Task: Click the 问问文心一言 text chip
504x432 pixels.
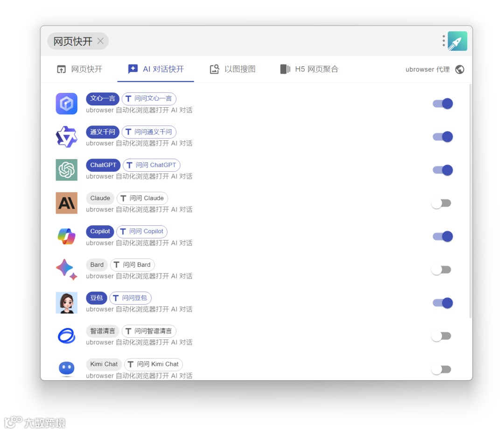Action: (149, 98)
